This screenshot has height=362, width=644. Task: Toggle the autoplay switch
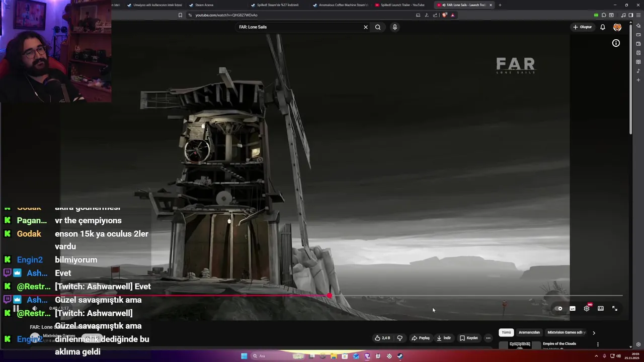click(558, 308)
